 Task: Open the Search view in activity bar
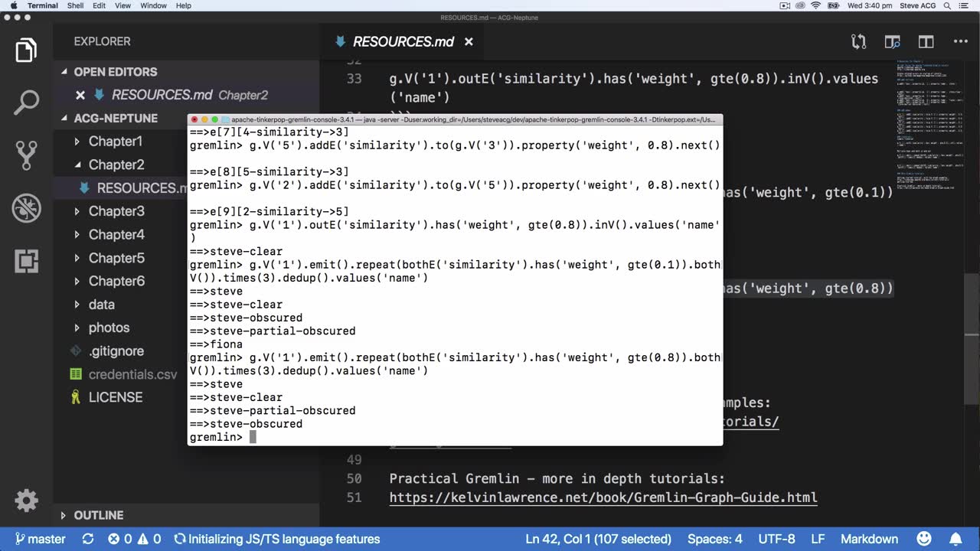(26, 103)
